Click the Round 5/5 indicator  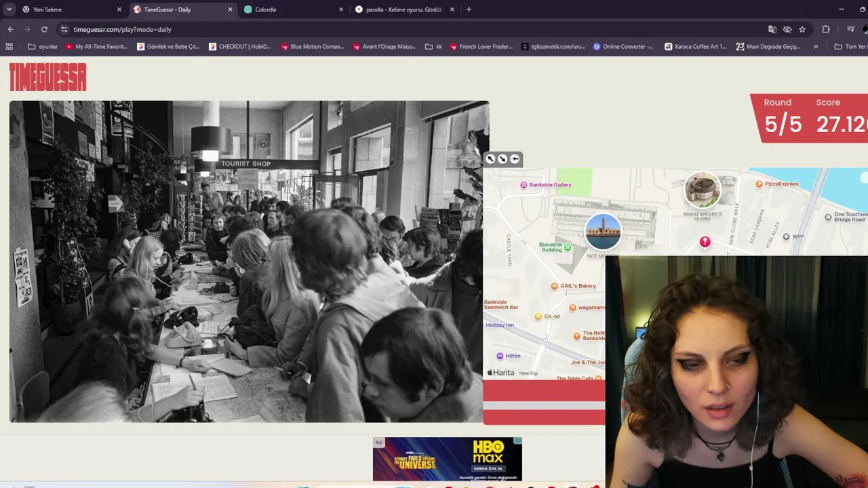pyautogui.click(x=783, y=117)
